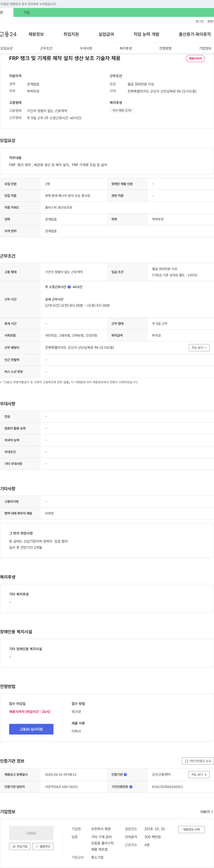Select the '플라스틱 생산보조원' keyword value
This screenshot has width=214, height=868.
point(58,207)
